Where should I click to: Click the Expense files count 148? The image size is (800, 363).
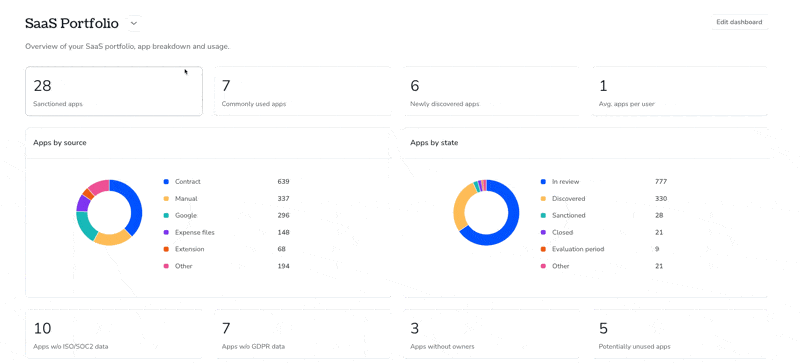(284, 232)
